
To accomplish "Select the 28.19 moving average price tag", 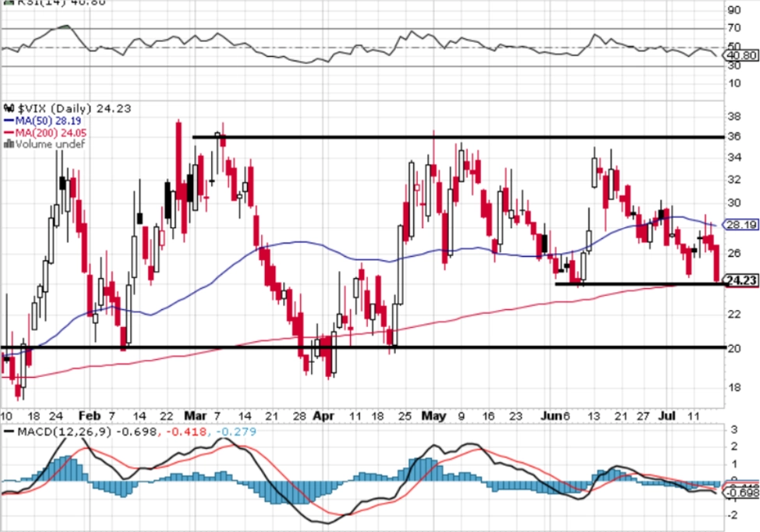I will pyautogui.click(x=741, y=225).
